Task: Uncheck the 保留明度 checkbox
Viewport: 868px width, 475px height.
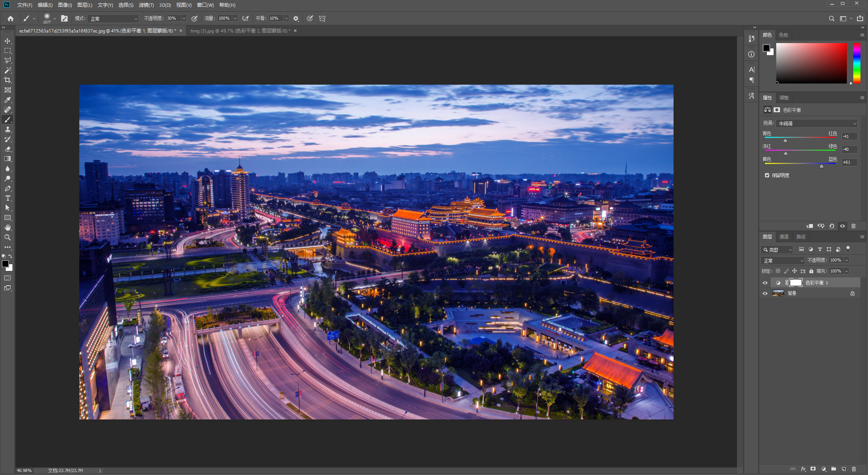Action: point(767,175)
